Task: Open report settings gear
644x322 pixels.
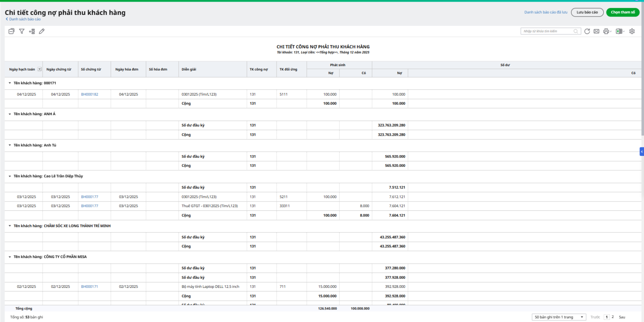Action: coord(632,31)
